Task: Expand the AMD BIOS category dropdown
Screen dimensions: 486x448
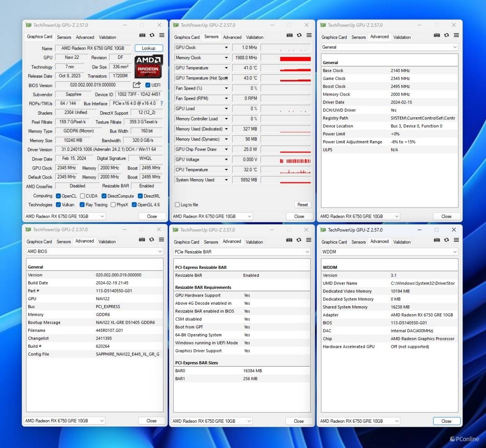Action: [160, 252]
